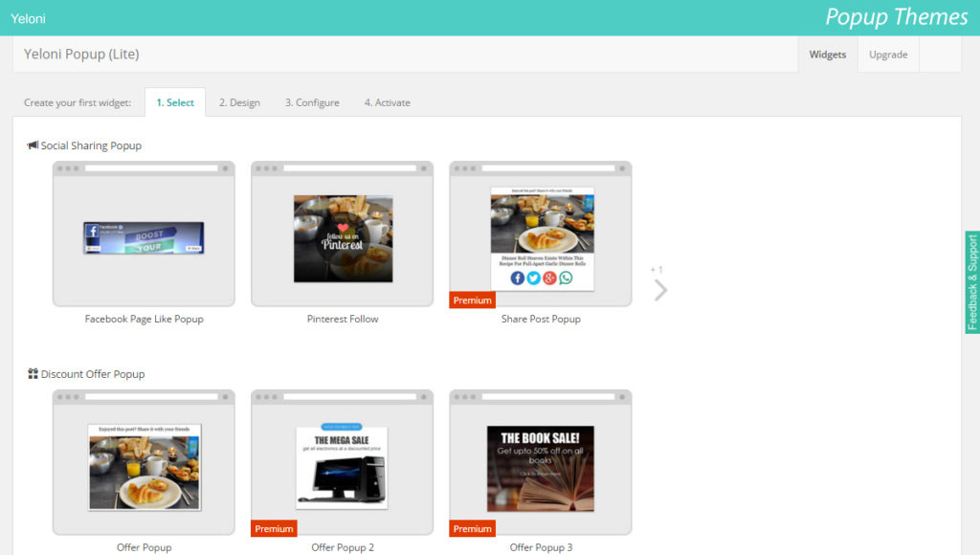Viewport: 980px width, 555px height.
Task: Open the Feedback & Support side panel
Action: click(972, 282)
